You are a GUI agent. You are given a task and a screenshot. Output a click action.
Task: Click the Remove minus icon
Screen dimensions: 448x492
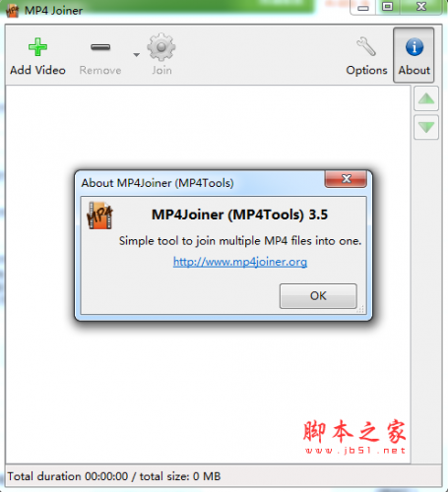[100, 47]
